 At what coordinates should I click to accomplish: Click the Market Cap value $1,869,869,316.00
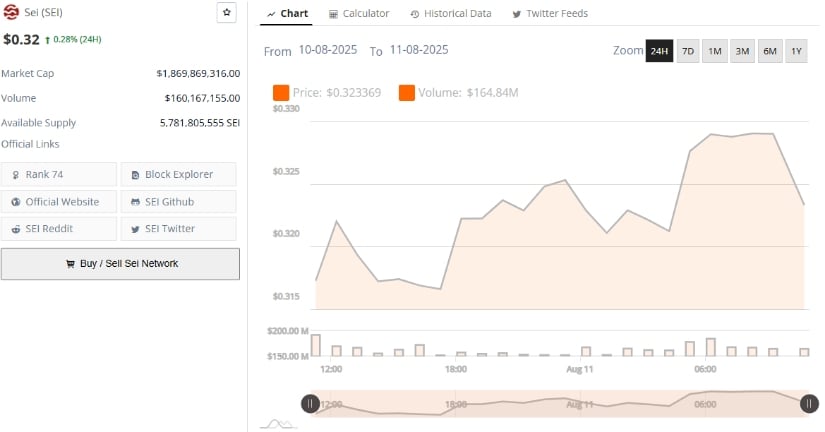[198, 74]
